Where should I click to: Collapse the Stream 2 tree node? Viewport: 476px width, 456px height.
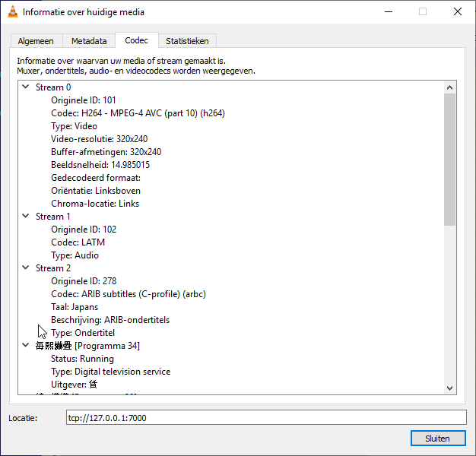click(26, 268)
